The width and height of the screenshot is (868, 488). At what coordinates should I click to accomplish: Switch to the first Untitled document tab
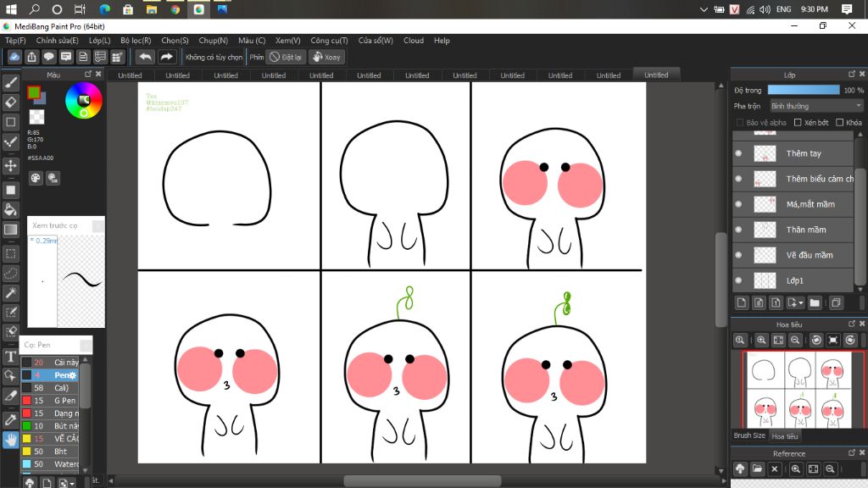point(130,75)
